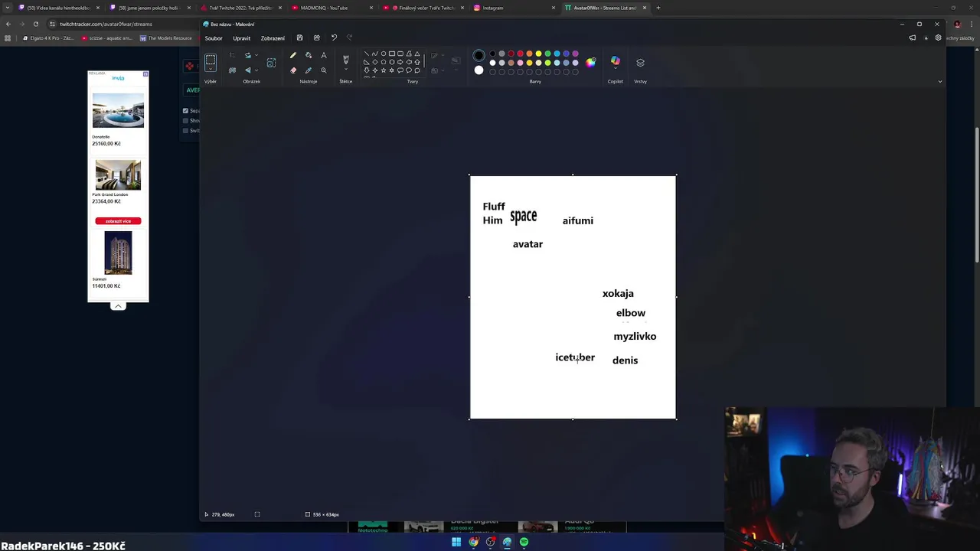This screenshot has height=551, width=980.
Task: Collapse the Paint ribbon with the chevron
Action: 940,81
